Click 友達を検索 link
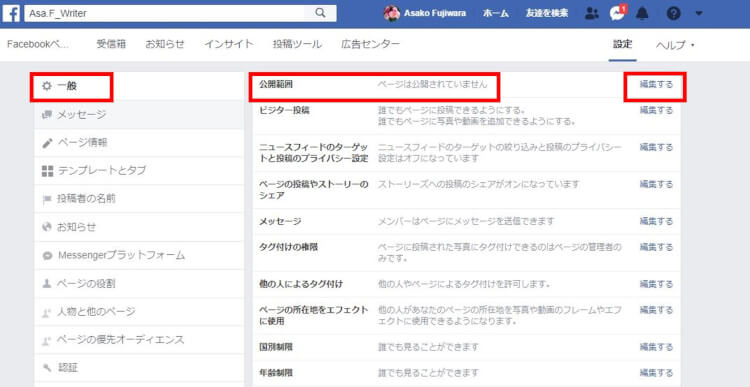This screenshot has height=387, width=750. [x=547, y=13]
